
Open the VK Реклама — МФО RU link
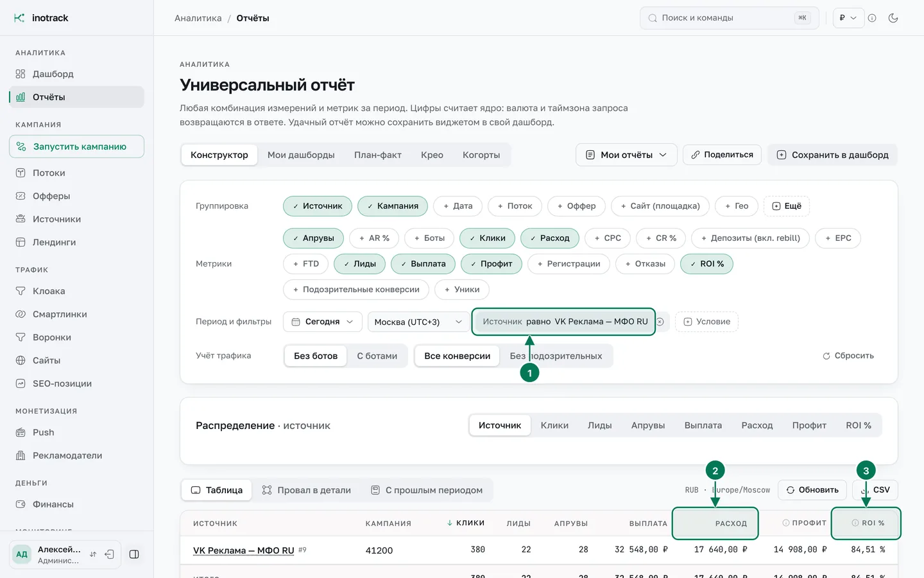(x=244, y=550)
